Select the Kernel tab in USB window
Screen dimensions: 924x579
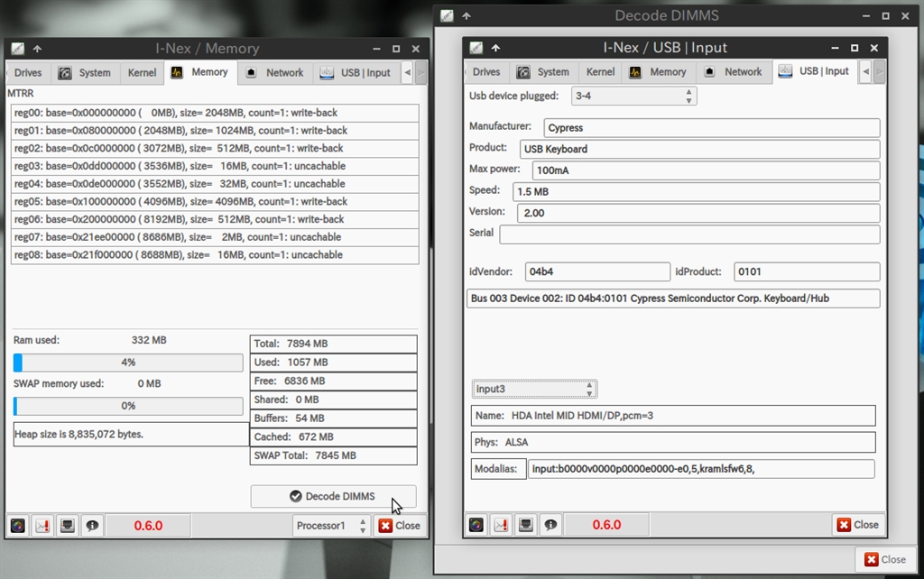[600, 72]
